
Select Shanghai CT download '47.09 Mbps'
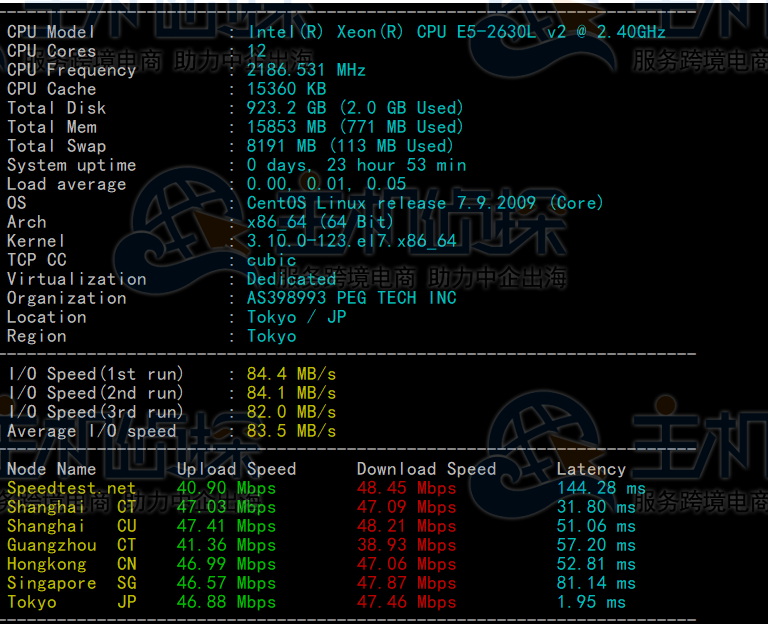pyautogui.click(x=407, y=507)
